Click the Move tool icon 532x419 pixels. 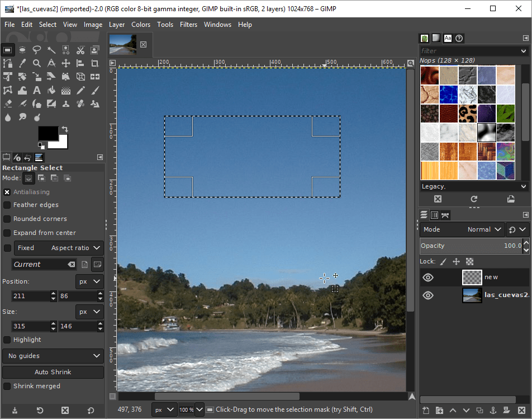(66, 63)
